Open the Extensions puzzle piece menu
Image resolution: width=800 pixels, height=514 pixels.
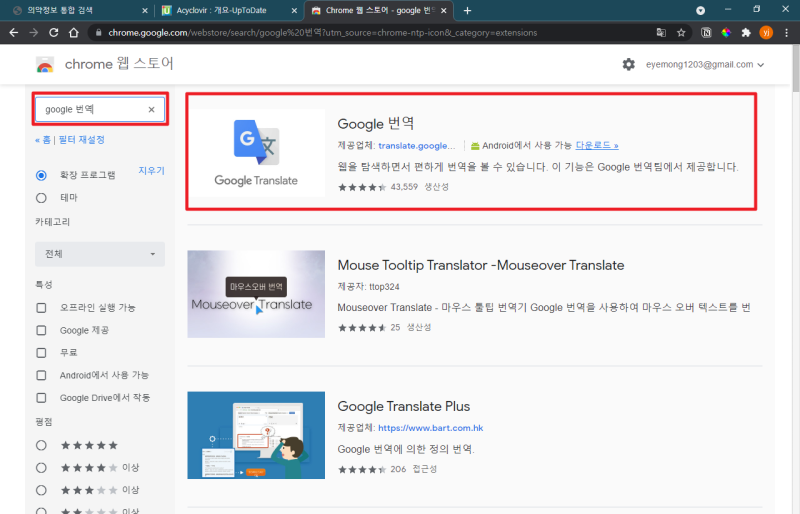click(746, 33)
